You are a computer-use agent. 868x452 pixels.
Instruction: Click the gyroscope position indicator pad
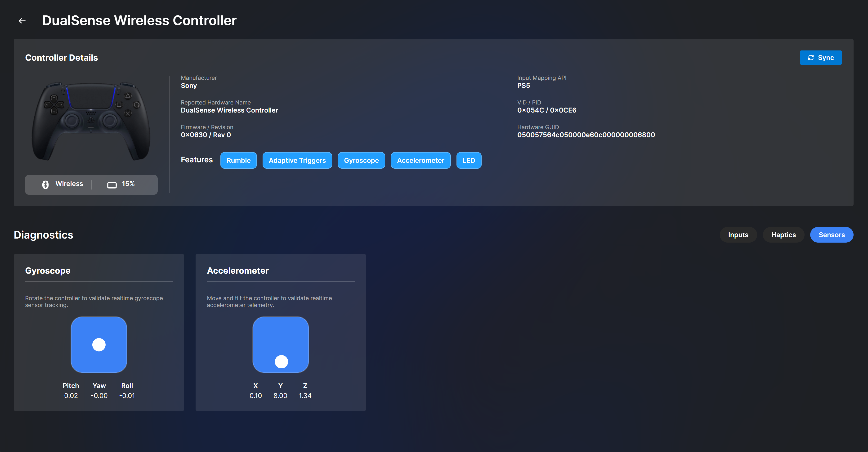[x=99, y=344]
